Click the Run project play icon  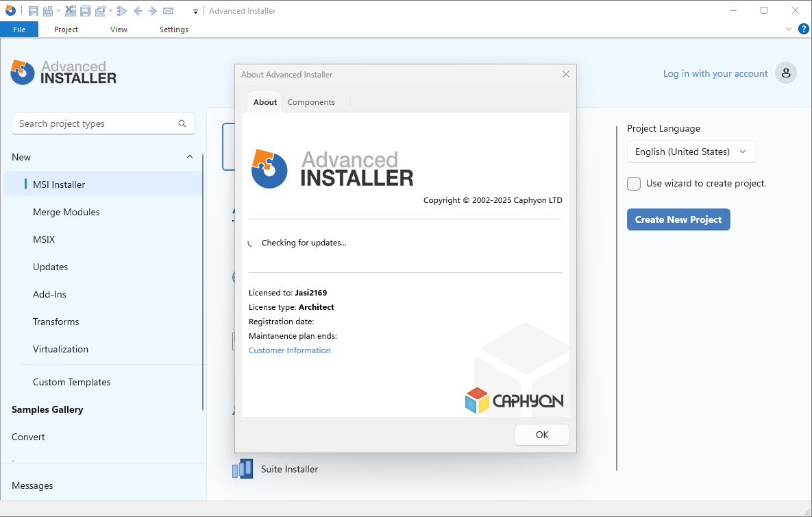[122, 11]
